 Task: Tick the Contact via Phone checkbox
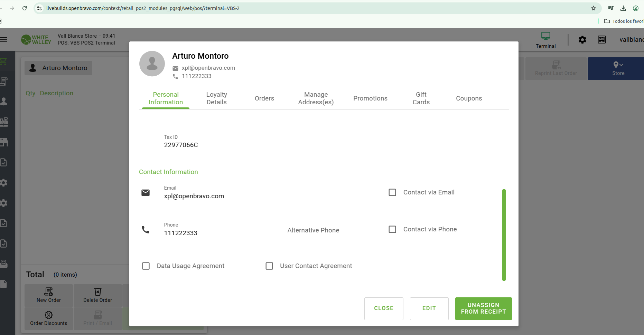(x=392, y=229)
